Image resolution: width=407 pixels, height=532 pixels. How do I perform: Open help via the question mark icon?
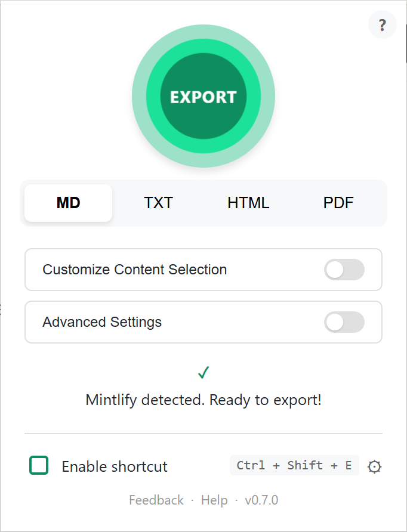382,24
